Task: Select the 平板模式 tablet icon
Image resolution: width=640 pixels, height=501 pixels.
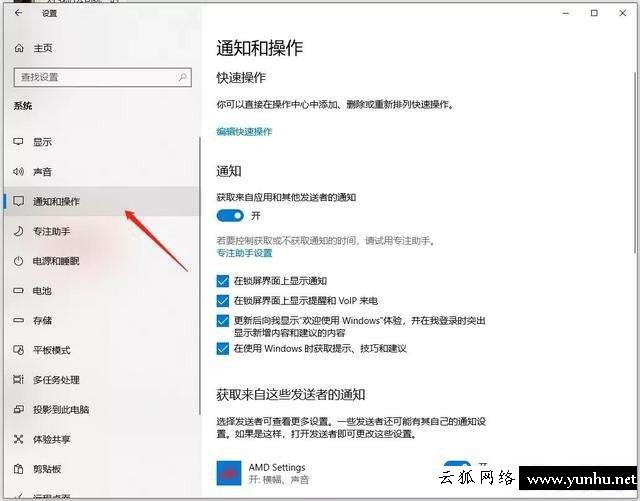Action: [18, 350]
